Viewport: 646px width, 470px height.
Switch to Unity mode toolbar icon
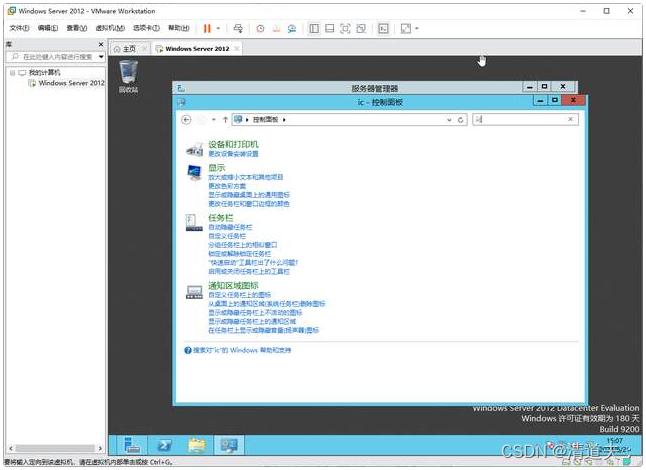[x=361, y=28]
